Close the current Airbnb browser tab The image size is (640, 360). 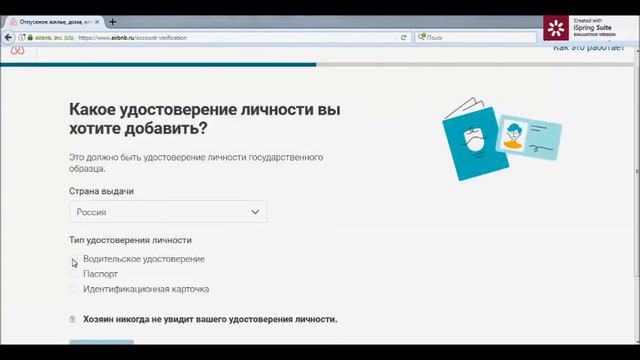[x=97, y=22]
